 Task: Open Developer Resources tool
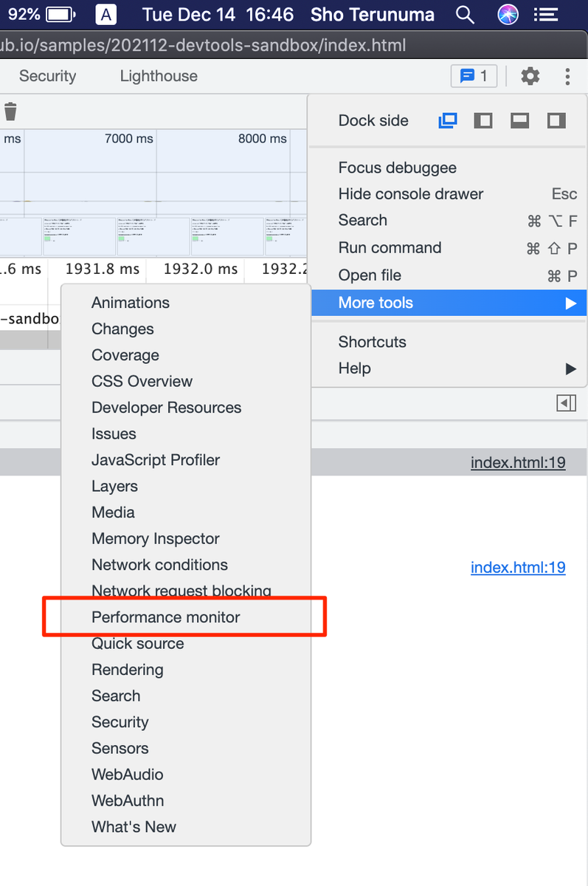186,408
